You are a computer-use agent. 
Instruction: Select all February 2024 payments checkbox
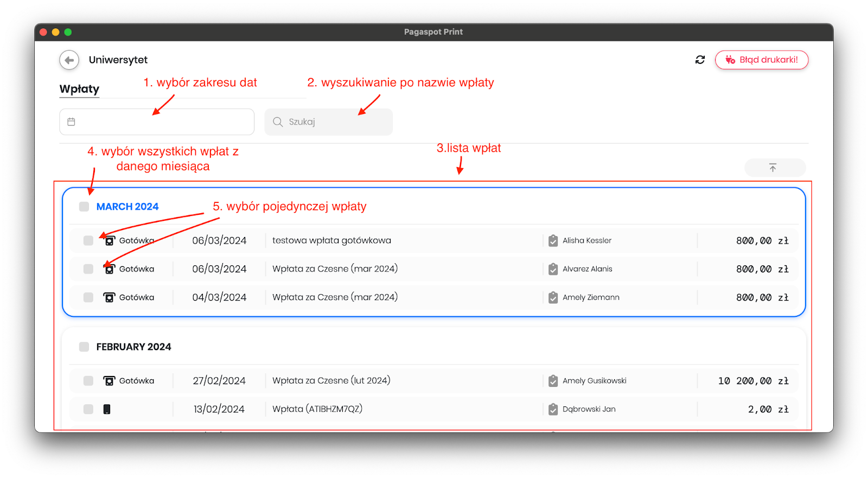[x=84, y=347]
